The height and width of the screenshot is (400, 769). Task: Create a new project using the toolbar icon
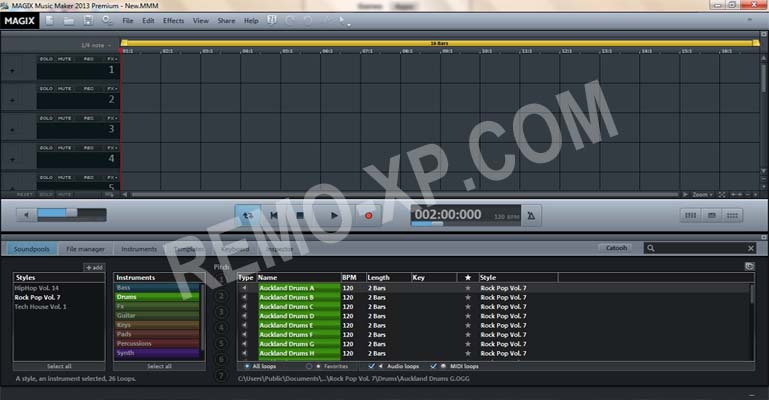point(50,21)
